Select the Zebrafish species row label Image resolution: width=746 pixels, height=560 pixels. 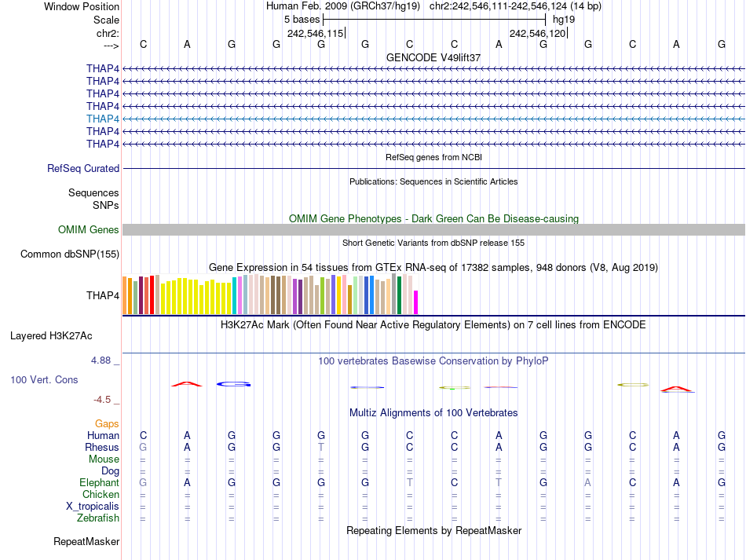pyautogui.click(x=98, y=518)
